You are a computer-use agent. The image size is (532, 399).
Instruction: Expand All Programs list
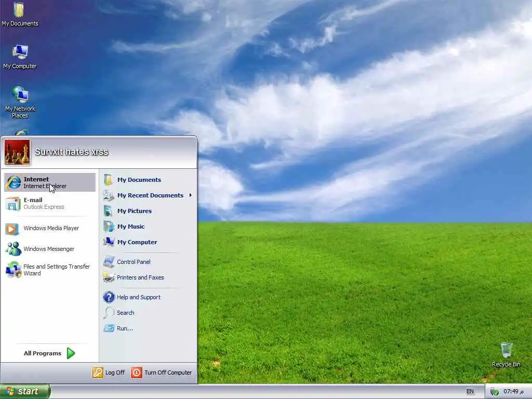[50, 353]
